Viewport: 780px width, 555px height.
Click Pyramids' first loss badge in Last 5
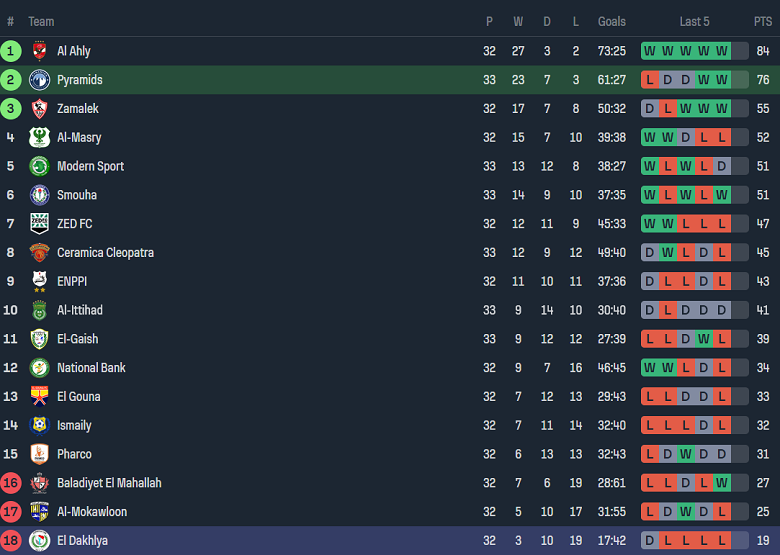click(x=650, y=80)
